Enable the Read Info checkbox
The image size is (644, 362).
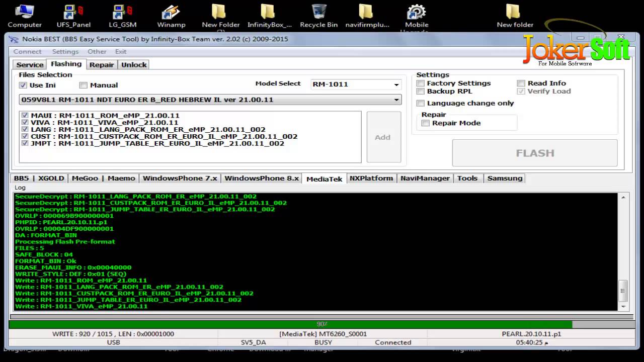(x=521, y=83)
